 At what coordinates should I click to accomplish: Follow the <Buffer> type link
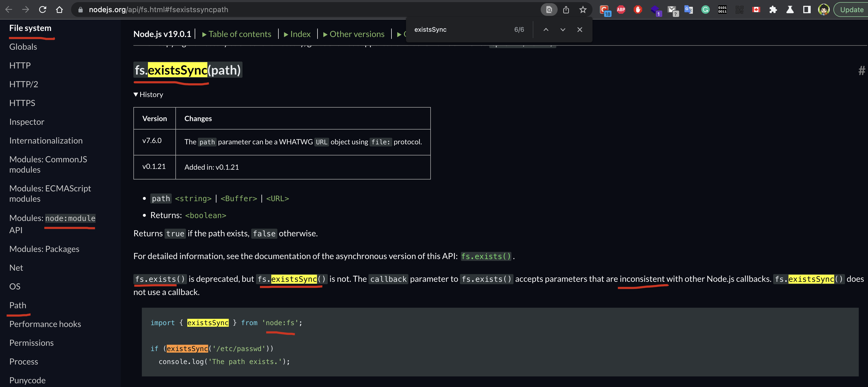click(x=239, y=199)
